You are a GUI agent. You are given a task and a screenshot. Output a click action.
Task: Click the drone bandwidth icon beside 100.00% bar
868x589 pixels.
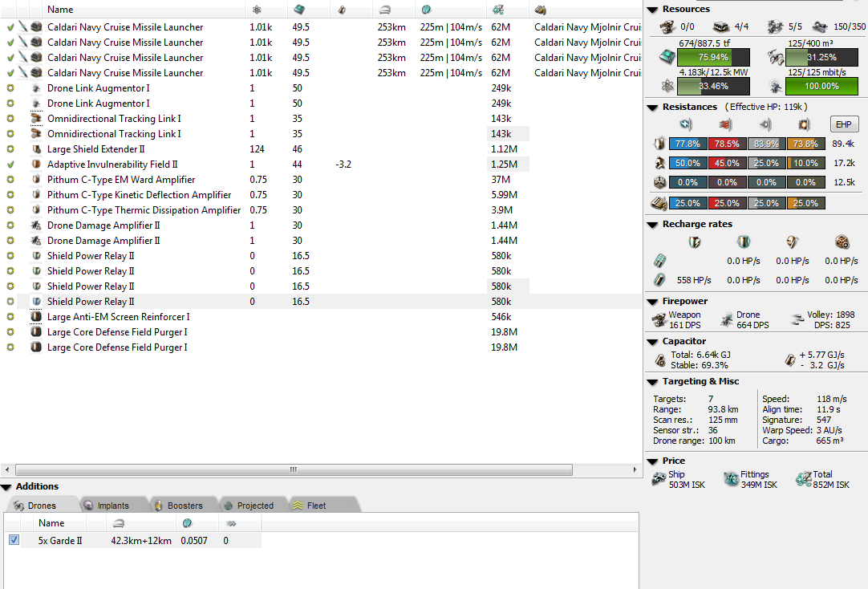point(776,86)
